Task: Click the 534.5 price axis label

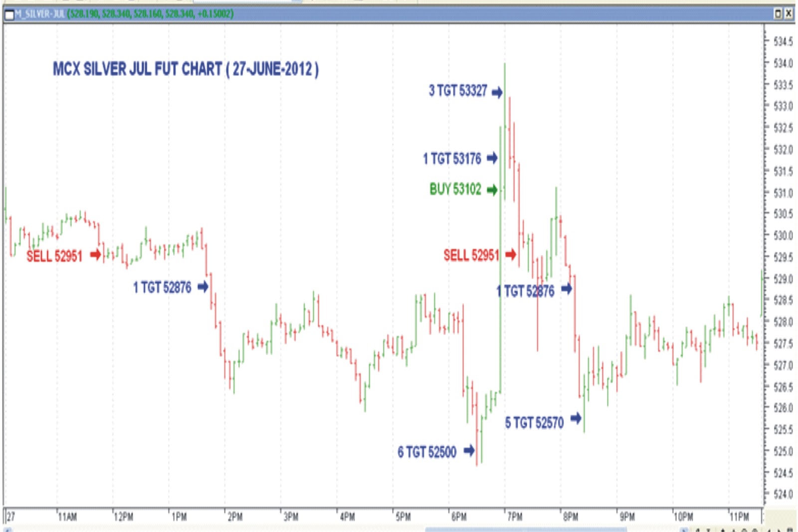Action: coord(783,41)
